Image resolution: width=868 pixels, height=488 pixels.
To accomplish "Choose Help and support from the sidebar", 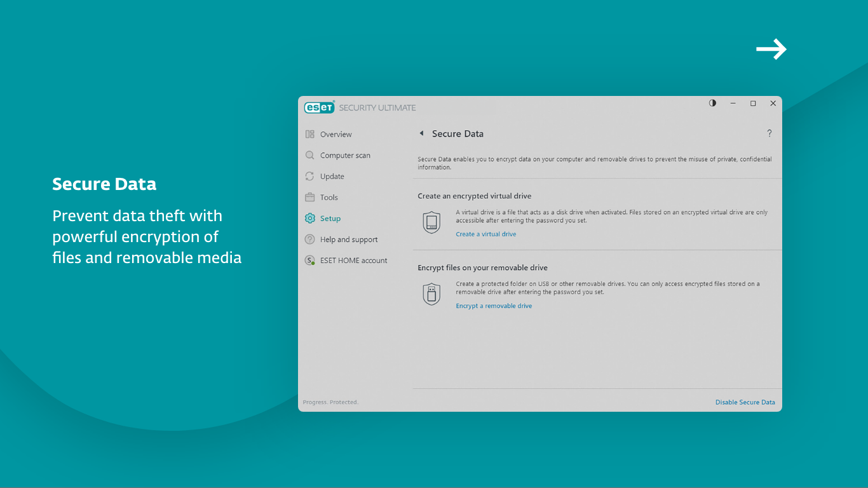I will (x=349, y=239).
